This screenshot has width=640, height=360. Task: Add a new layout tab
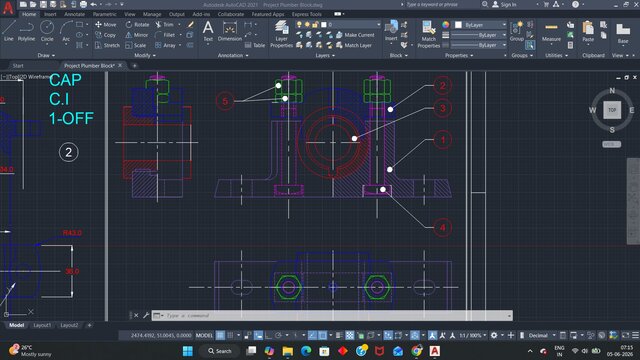[89, 325]
